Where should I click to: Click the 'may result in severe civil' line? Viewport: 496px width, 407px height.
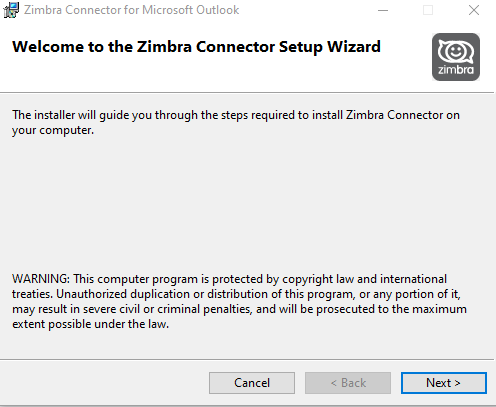239,309
